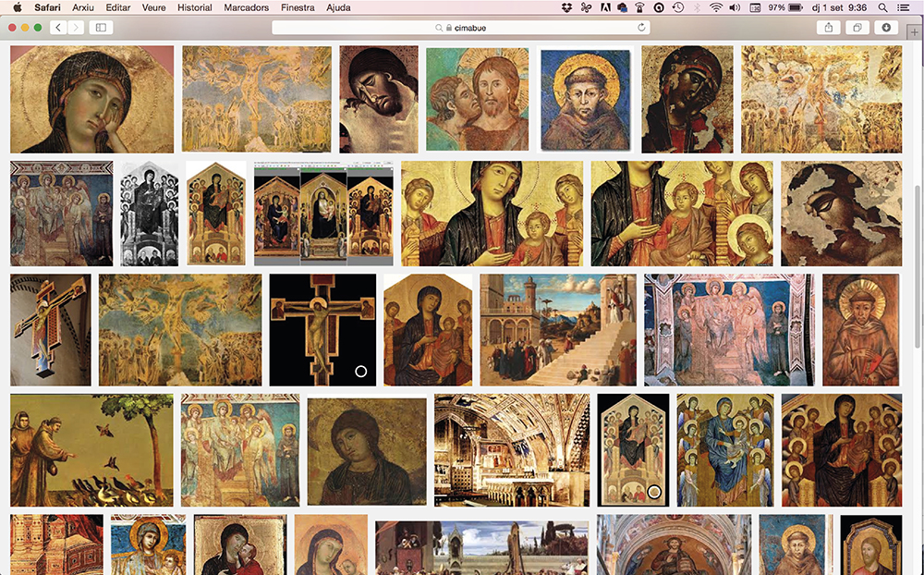Open the Ajuda menu
The height and width of the screenshot is (575, 924).
[338, 7]
